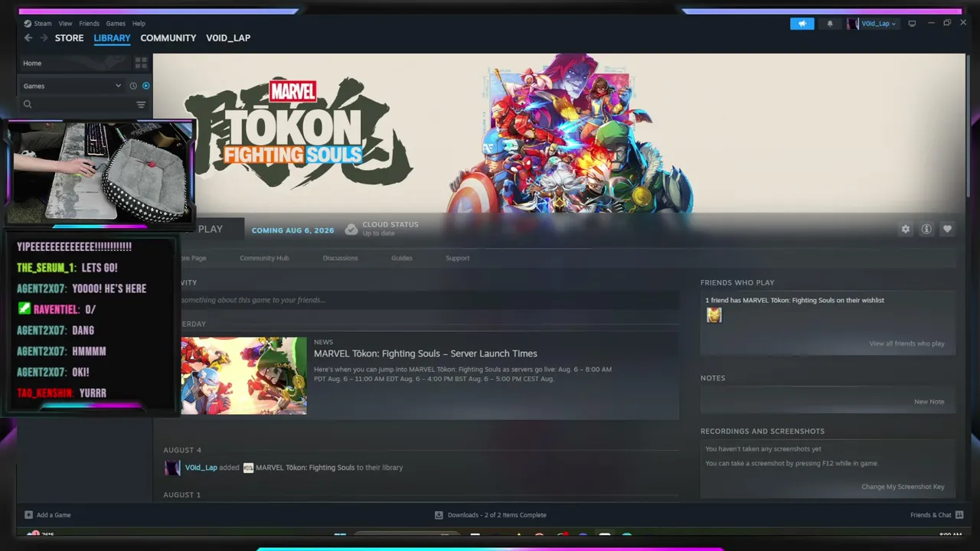Switch to the STORE tab

click(x=69, y=38)
